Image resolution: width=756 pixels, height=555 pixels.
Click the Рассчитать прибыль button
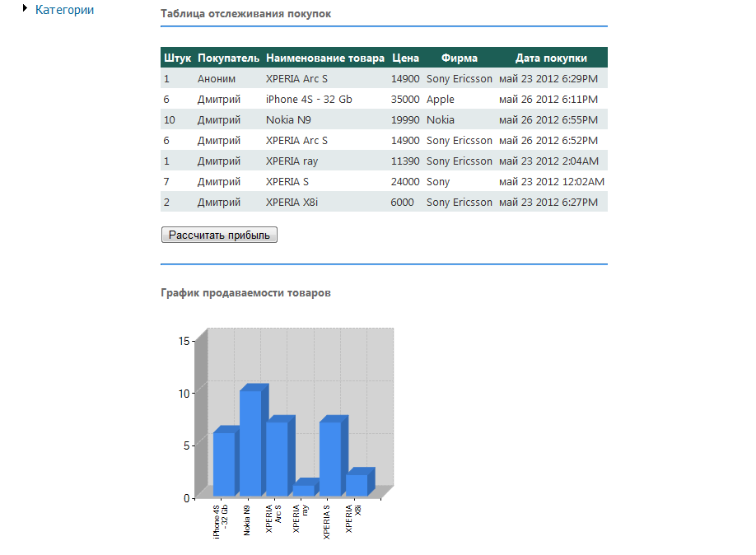(x=219, y=235)
